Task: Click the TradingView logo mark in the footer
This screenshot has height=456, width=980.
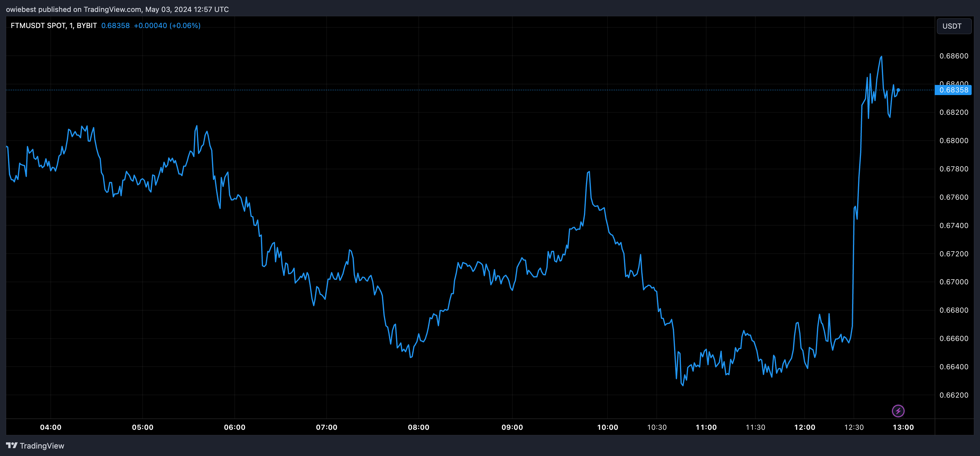Action: pyautogui.click(x=12, y=445)
